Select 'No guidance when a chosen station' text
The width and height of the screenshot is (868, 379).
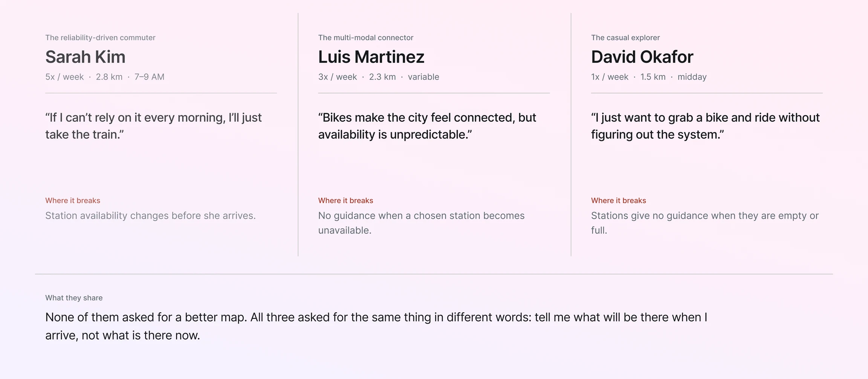click(x=421, y=223)
